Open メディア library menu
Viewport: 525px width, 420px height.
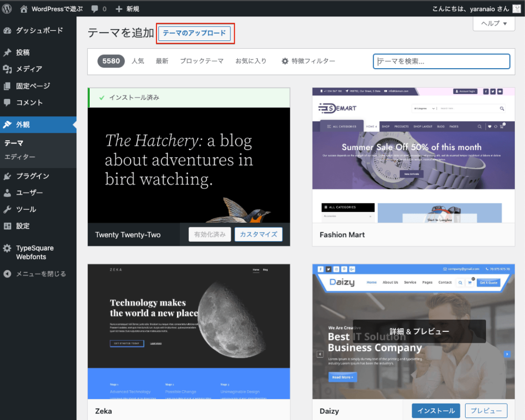[x=38, y=69]
